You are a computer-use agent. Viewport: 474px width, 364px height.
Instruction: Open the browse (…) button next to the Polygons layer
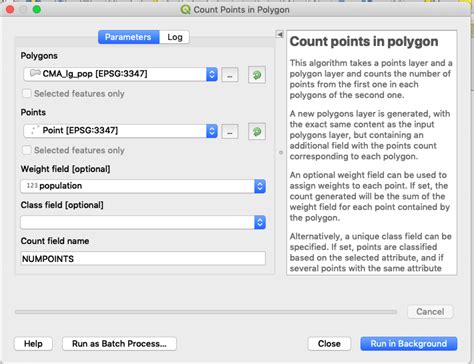click(x=230, y=75)
